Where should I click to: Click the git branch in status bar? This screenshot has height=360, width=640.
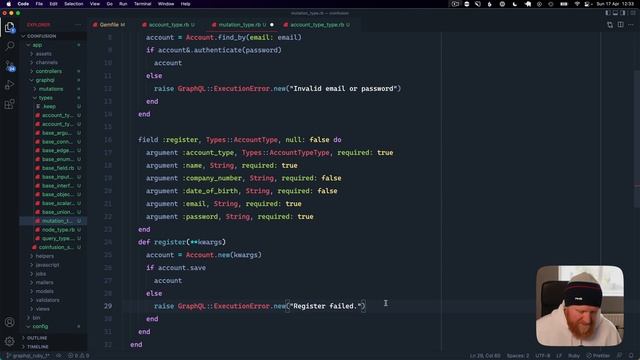click(x=28, y=356)
